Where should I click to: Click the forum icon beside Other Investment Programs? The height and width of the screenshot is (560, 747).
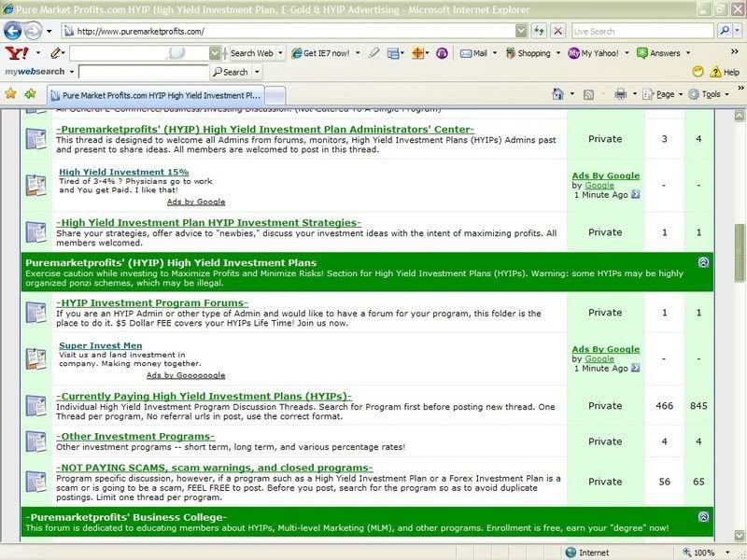tap(35, 441)
